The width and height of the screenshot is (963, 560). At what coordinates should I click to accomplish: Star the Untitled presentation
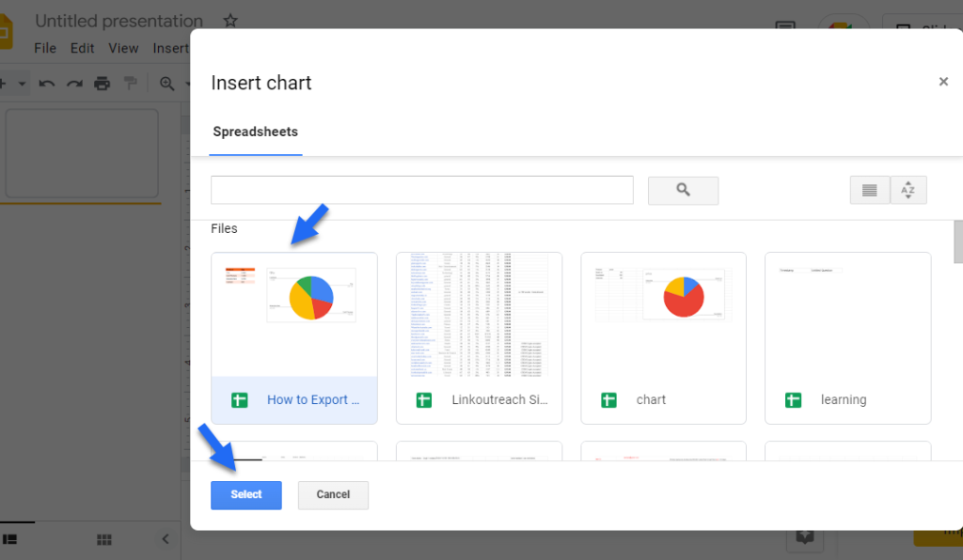pos(230,21)
